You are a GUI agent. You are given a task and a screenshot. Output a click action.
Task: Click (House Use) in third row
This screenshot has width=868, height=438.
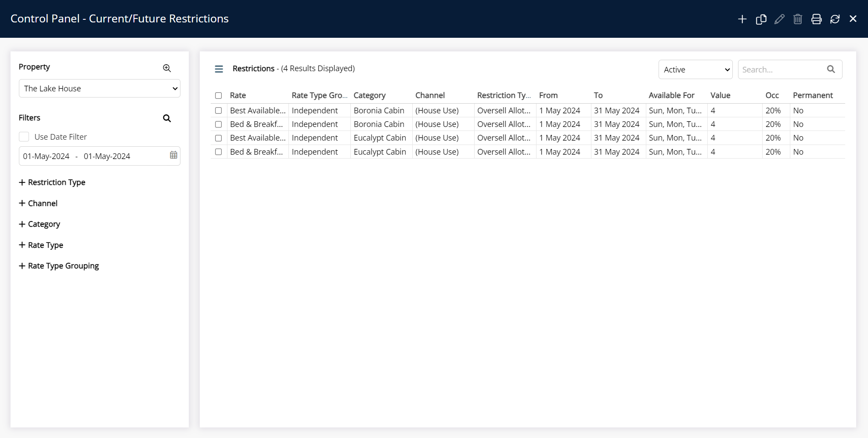click(437, 138)
